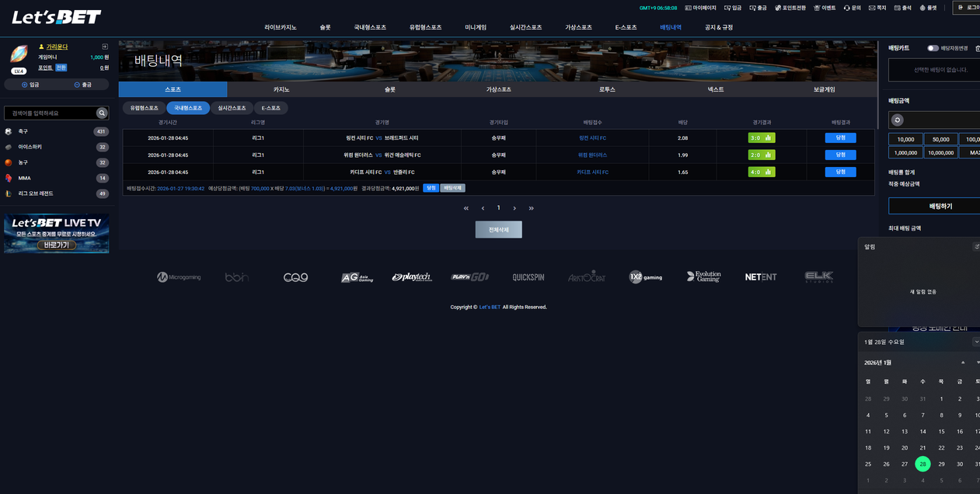The image size is (980, 494).
Task: Open 라이브카지노 in the top menu
Action: click(x=281, y=27)
